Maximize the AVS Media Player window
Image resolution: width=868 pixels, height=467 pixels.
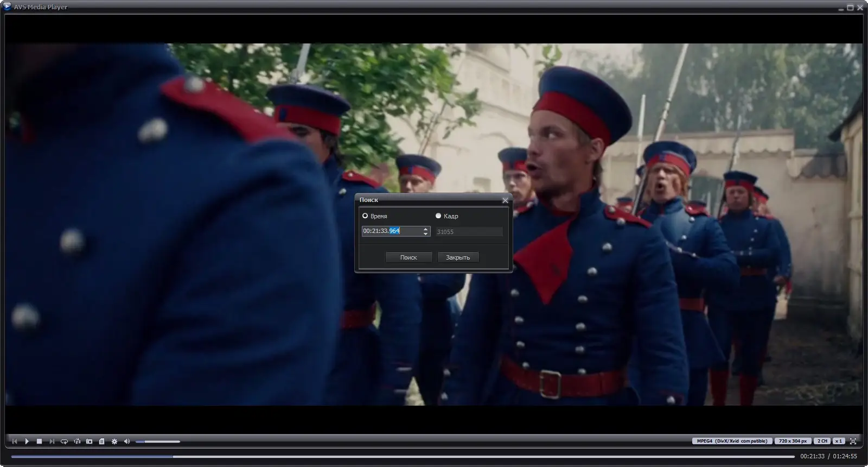[x=850, y=8]
